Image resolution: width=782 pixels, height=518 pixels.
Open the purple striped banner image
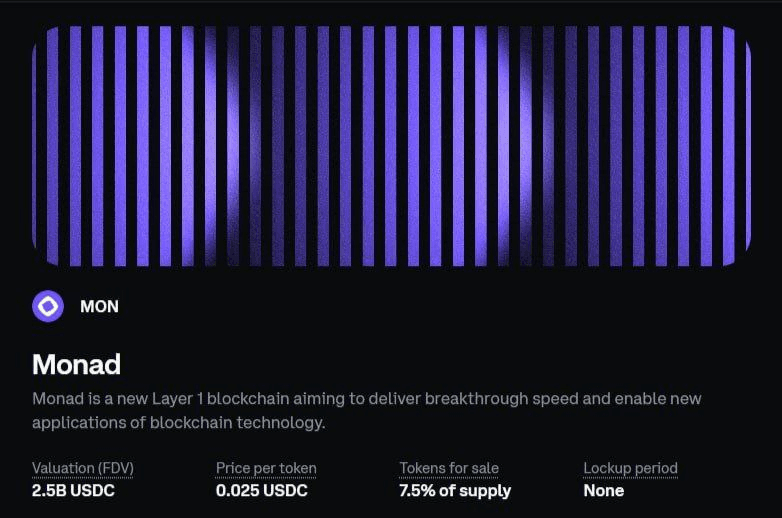[391, 146]
